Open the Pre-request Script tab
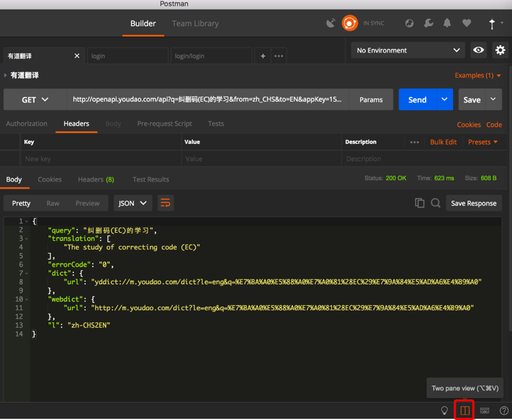 164,123
